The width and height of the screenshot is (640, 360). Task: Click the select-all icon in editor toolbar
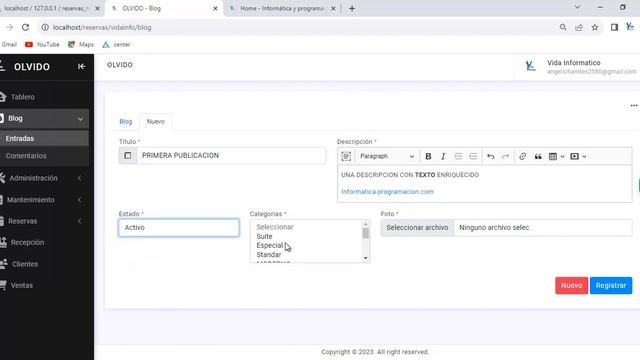(x=346, y=156)
